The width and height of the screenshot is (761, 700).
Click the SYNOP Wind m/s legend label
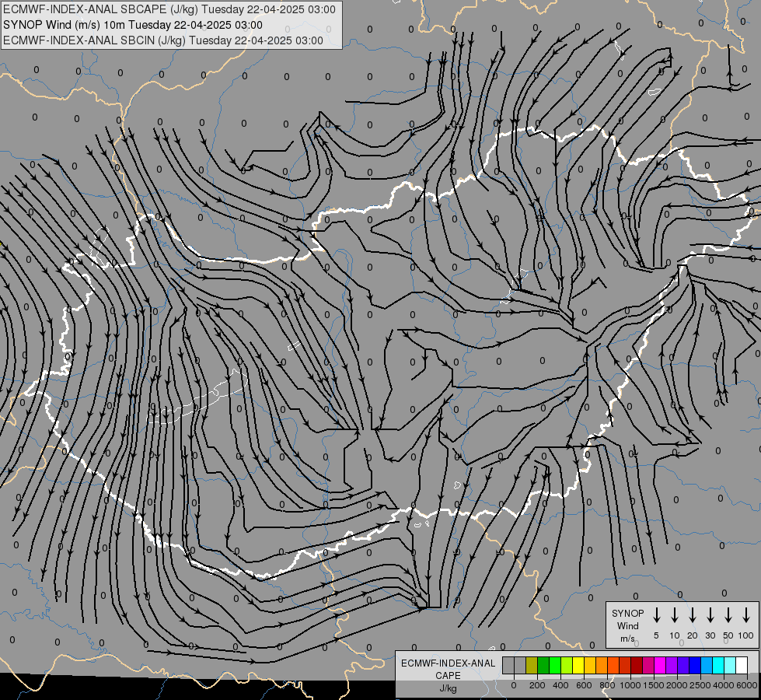[x=627, y=625]
